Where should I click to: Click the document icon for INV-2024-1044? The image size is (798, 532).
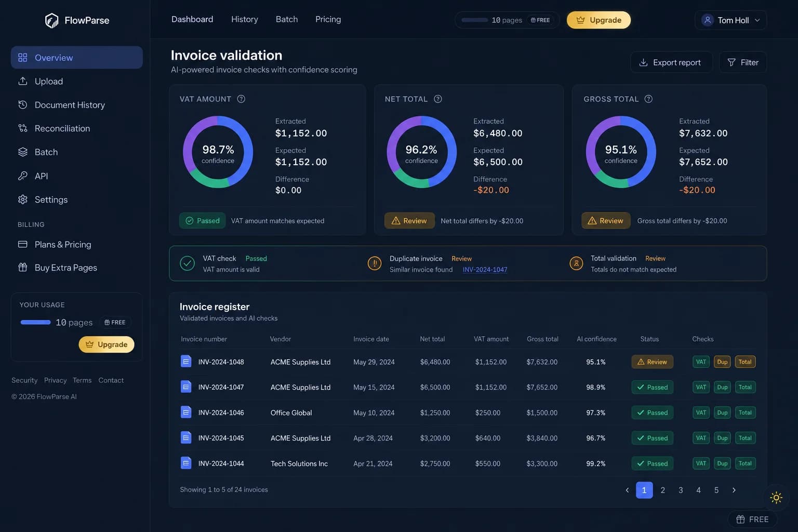[x=186, y=462]
